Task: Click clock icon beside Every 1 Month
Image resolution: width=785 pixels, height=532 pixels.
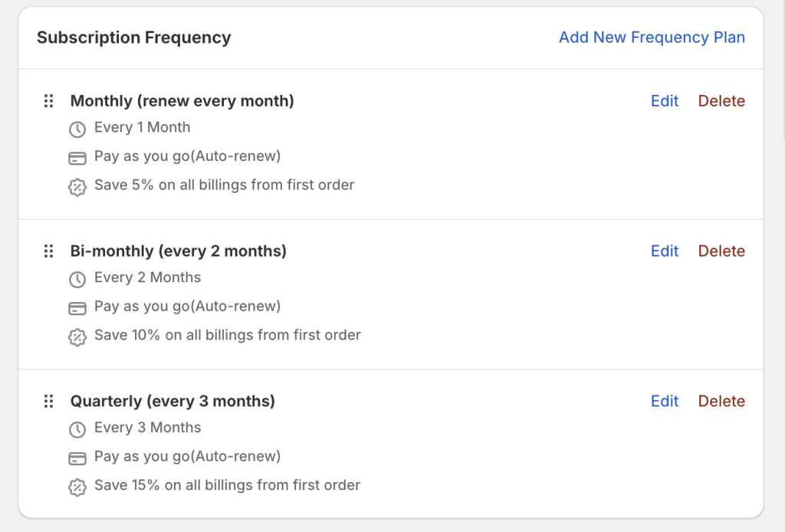Action: click(77, 129)
